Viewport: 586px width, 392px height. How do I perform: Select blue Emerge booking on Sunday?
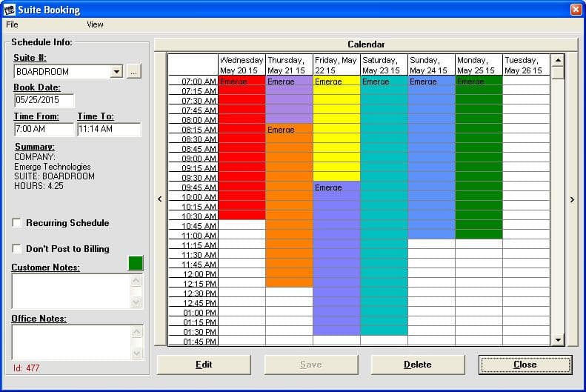(x=431, y=157)
